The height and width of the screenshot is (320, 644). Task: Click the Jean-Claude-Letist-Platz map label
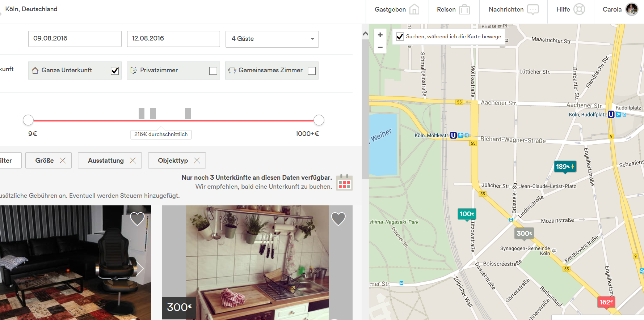tap(548, 187)
